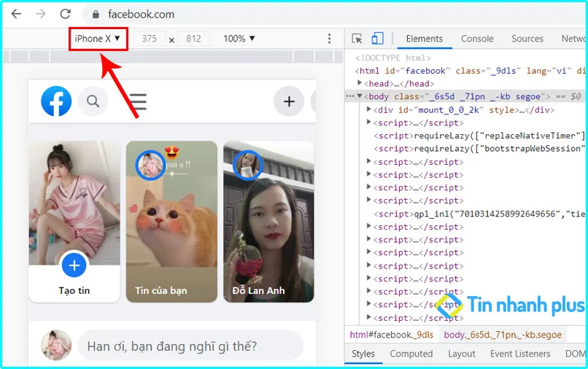The height and width of the screenshot is (369, 588).
Task: Switch to the Network tab
Action: click(x=573, y=39)
